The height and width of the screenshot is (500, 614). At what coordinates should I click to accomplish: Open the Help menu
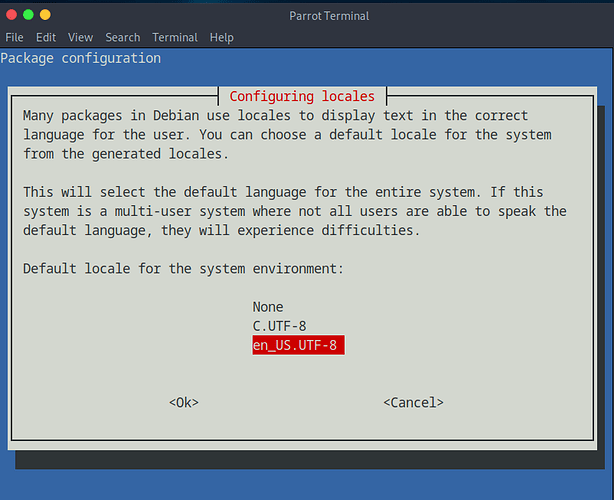222,38
